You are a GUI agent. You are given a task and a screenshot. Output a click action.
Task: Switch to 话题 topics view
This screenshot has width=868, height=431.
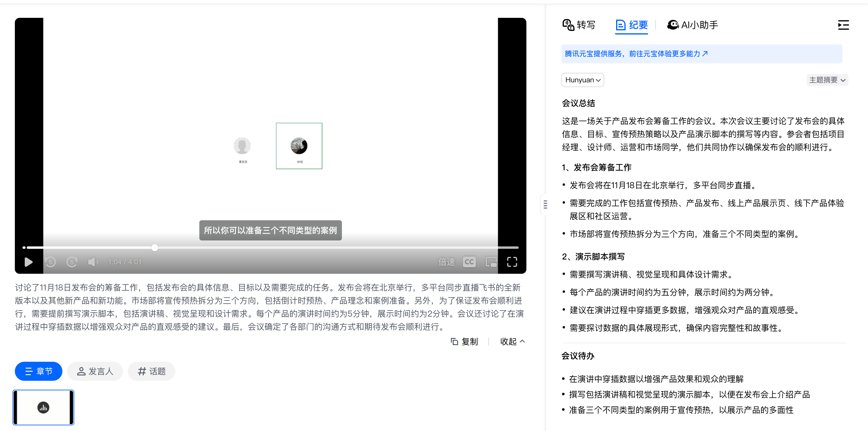(151, 371)
